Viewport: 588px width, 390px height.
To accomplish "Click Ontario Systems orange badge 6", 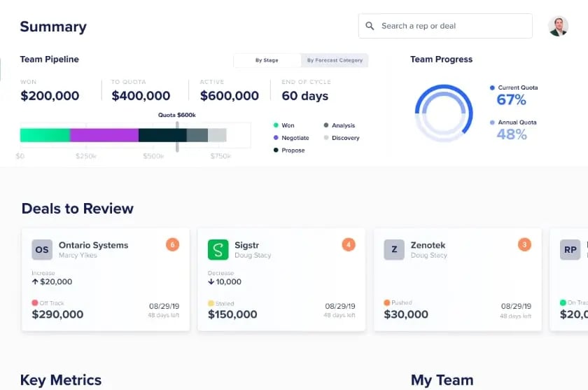I will 172,245.
